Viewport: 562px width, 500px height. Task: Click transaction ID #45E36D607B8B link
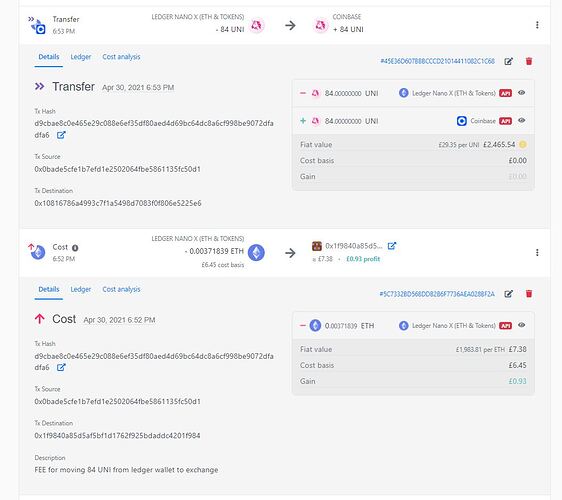(437, 61)
